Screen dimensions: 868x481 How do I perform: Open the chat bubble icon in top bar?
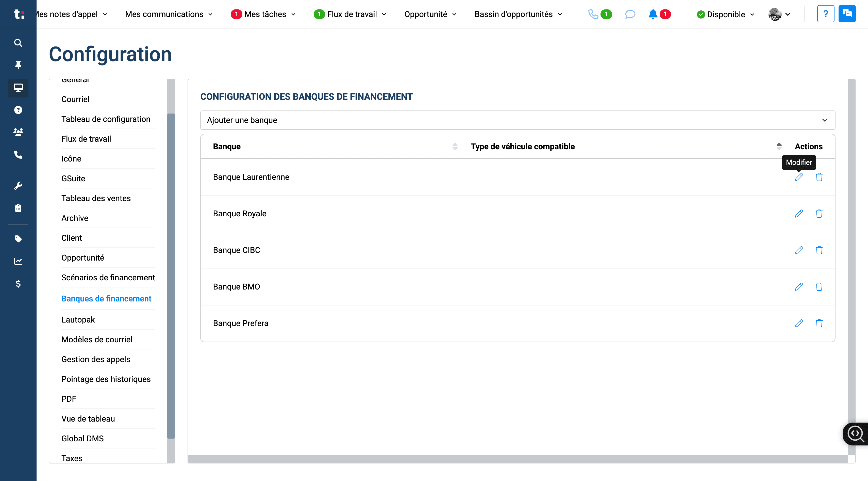click(630, 14)
